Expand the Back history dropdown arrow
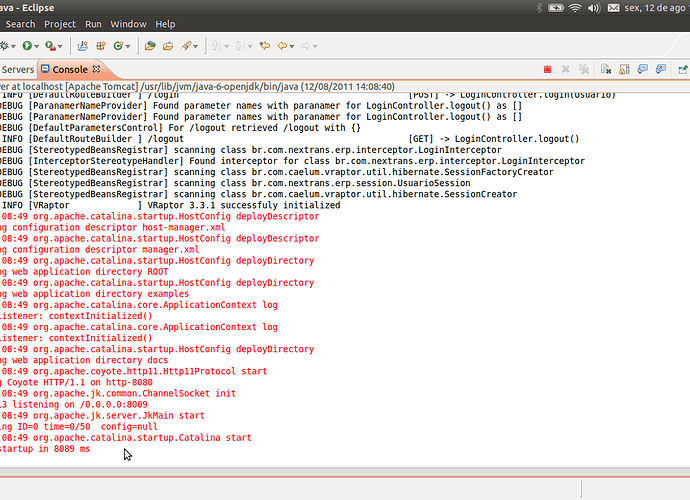690x500 pixels. [292, 46]
